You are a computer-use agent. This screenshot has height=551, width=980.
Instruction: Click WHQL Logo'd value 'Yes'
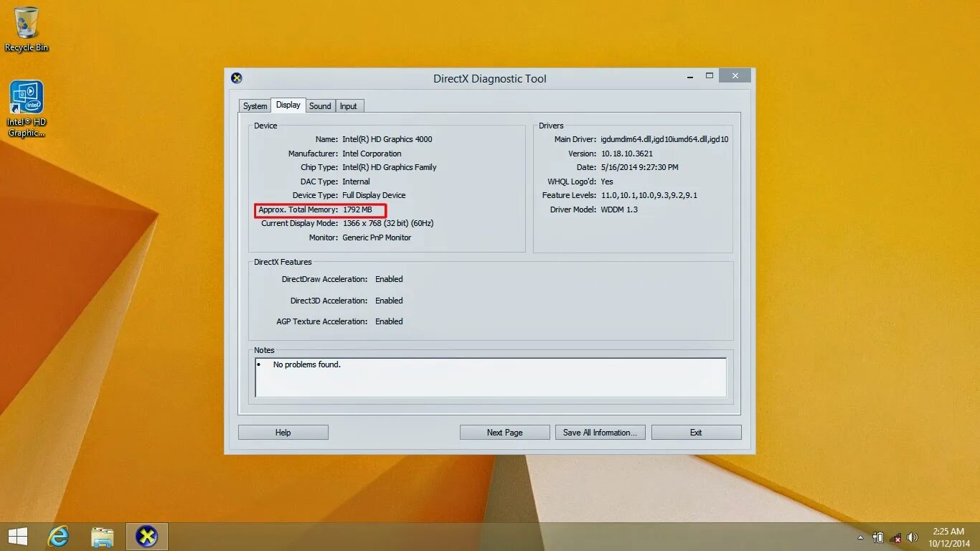pos(607,182)
